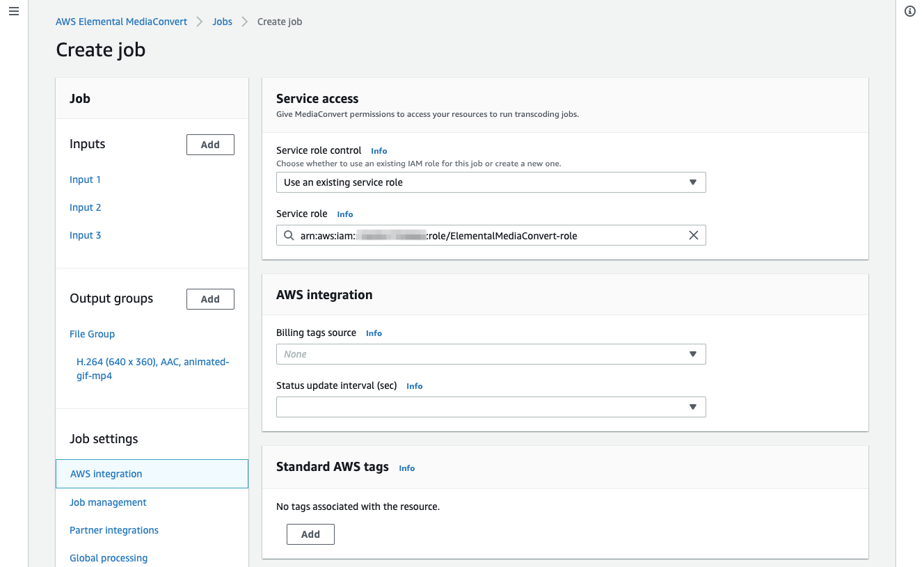Image resolution: width=924 pixels, height=567 pixels.
Task: Open Info link for Billing tags source
Action: point(374,333)
